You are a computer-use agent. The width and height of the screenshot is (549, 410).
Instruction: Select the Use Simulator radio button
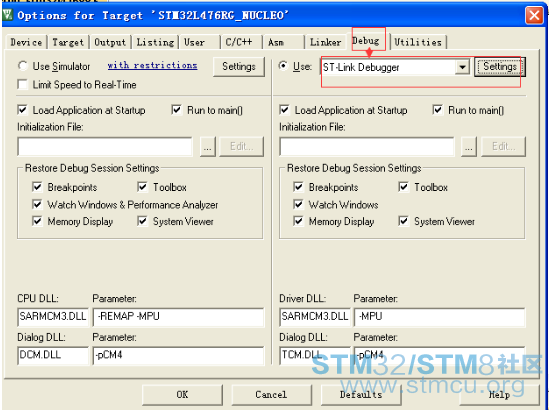pyautogui.click(x=23, y=66)
